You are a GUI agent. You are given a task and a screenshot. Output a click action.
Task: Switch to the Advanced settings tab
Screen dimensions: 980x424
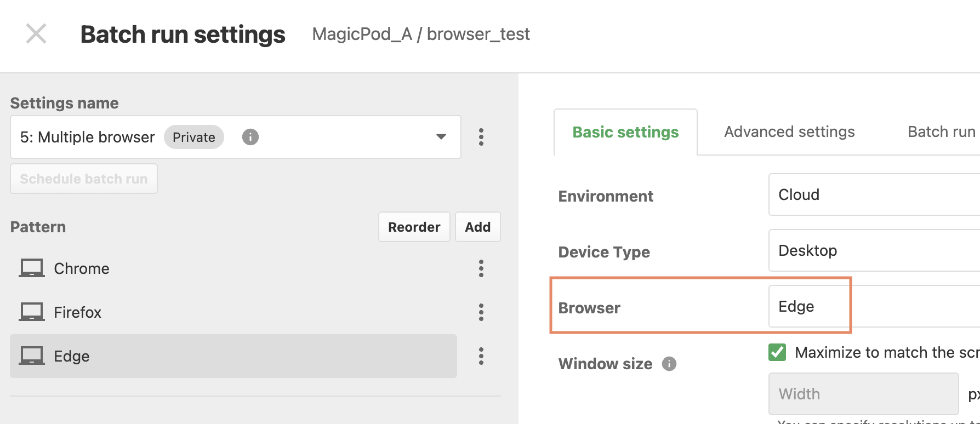click(x=789, y=132)
